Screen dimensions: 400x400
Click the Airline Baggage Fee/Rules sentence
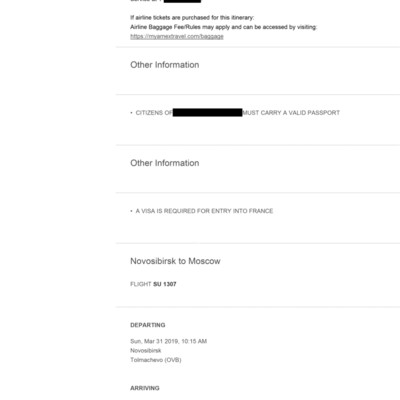tap(223, 27)
